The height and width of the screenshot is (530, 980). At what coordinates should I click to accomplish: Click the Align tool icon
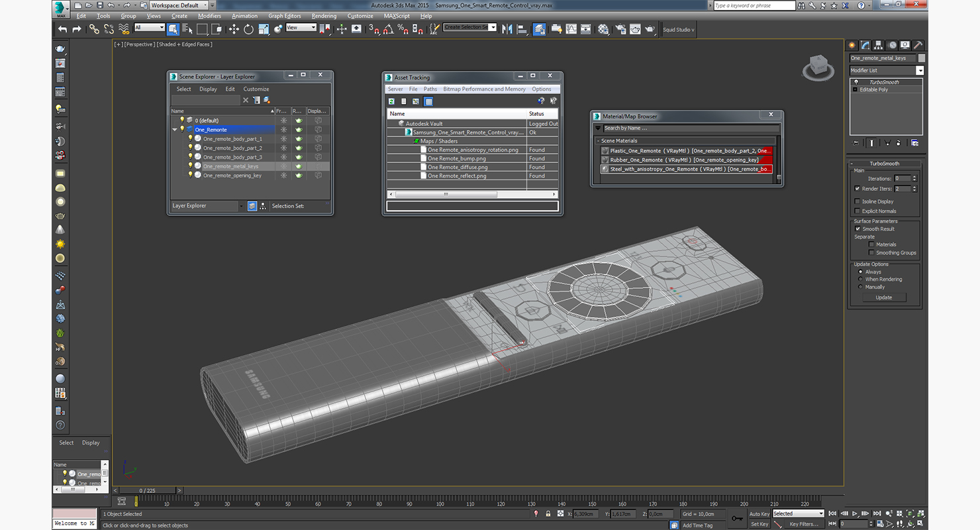(x=522, y=29)
